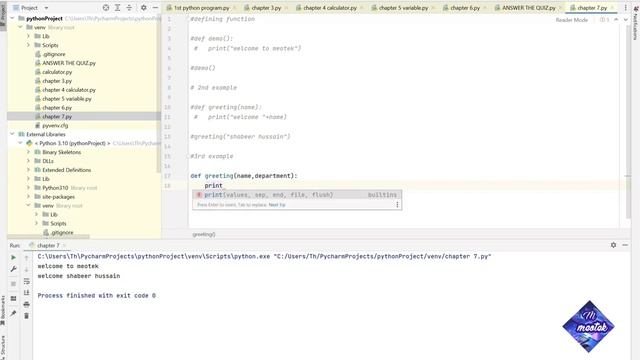Click the inspections problem count indicator
Screen dimensions: 640x360
[604, 20]
